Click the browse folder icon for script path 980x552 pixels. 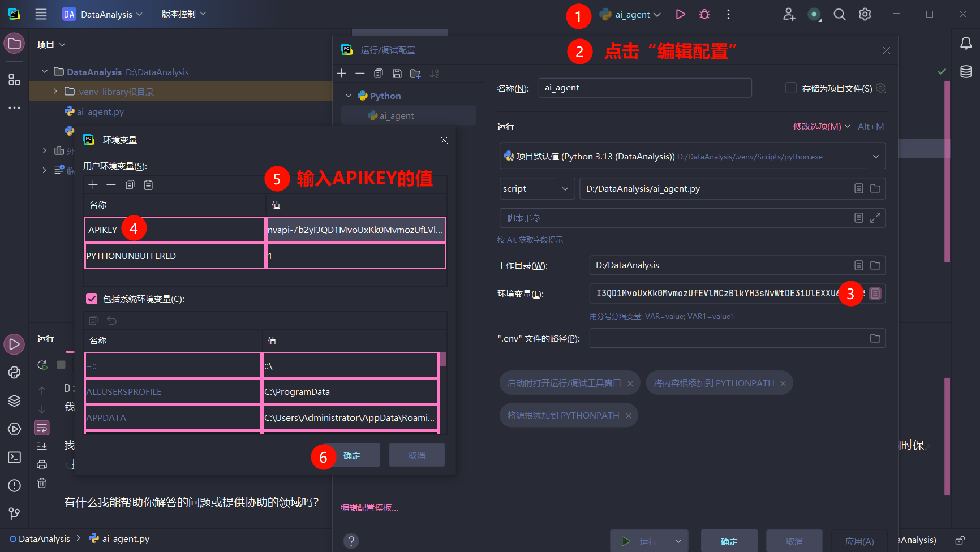click(875, 188)
